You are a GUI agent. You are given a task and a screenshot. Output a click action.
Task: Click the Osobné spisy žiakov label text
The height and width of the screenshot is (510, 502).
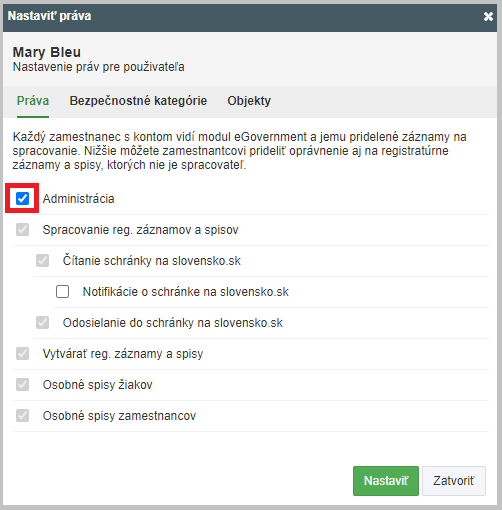click(98, 385)
